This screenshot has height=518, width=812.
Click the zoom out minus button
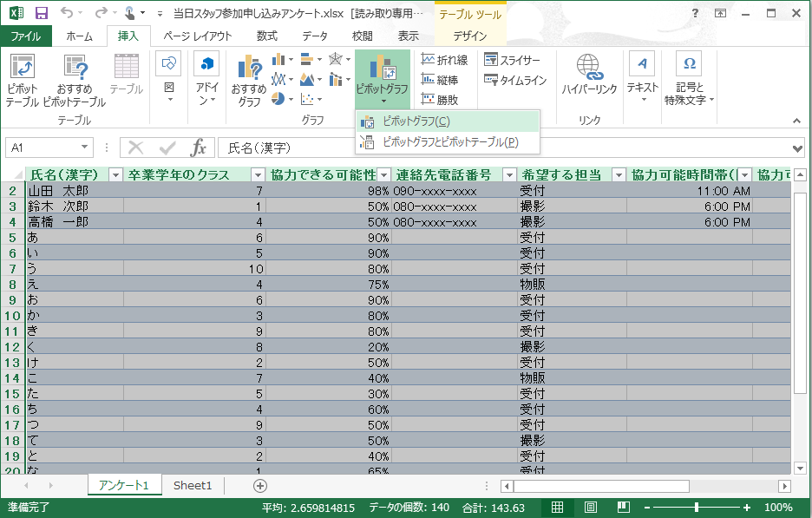click(x=647, y=508)
